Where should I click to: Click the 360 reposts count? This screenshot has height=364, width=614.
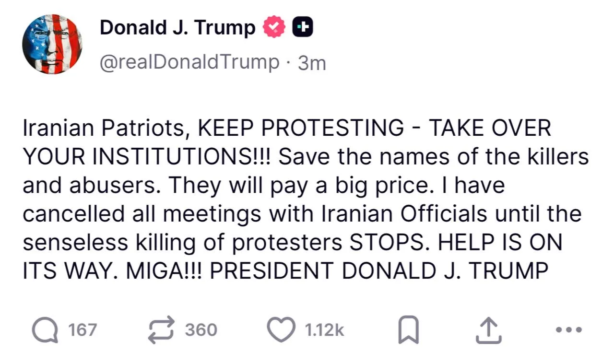[x=201, y=330]
